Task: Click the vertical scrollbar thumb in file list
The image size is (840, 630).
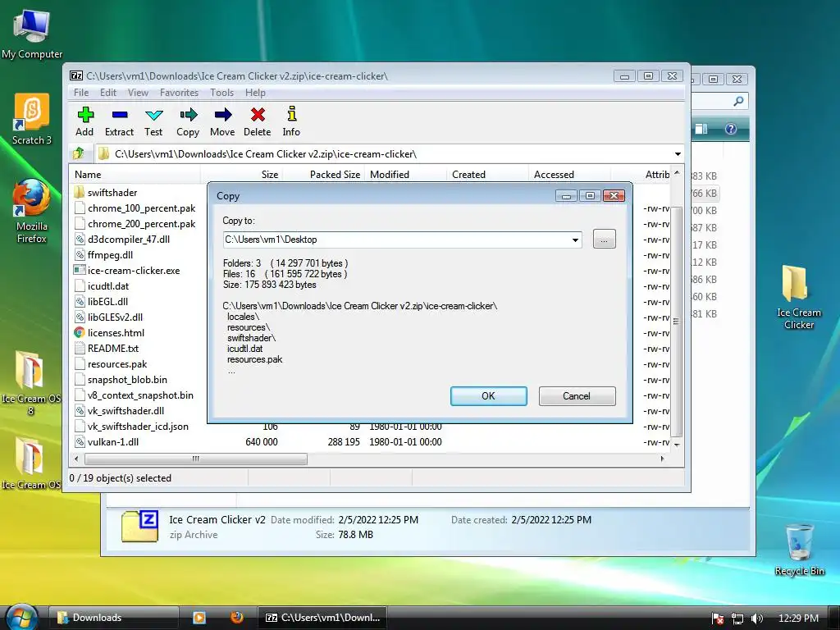Action: tap(677, 322)
